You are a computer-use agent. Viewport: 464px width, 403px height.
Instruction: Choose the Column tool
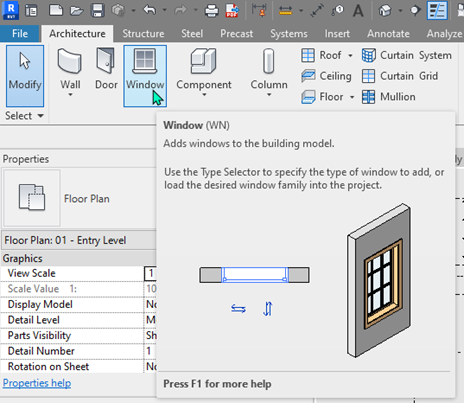pos(269,73)
